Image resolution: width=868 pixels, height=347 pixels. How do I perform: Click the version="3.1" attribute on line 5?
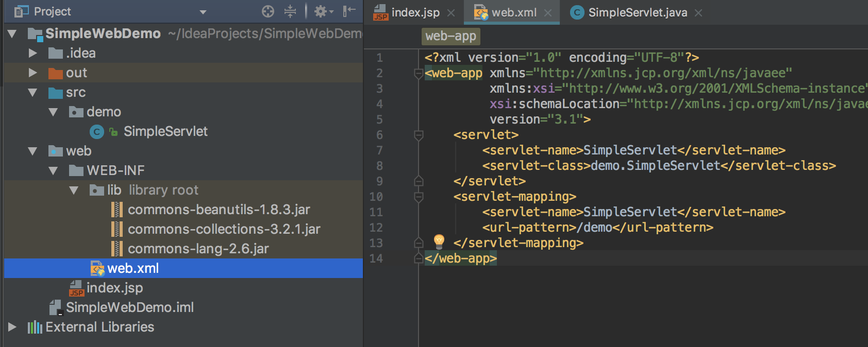coord(537,119)
